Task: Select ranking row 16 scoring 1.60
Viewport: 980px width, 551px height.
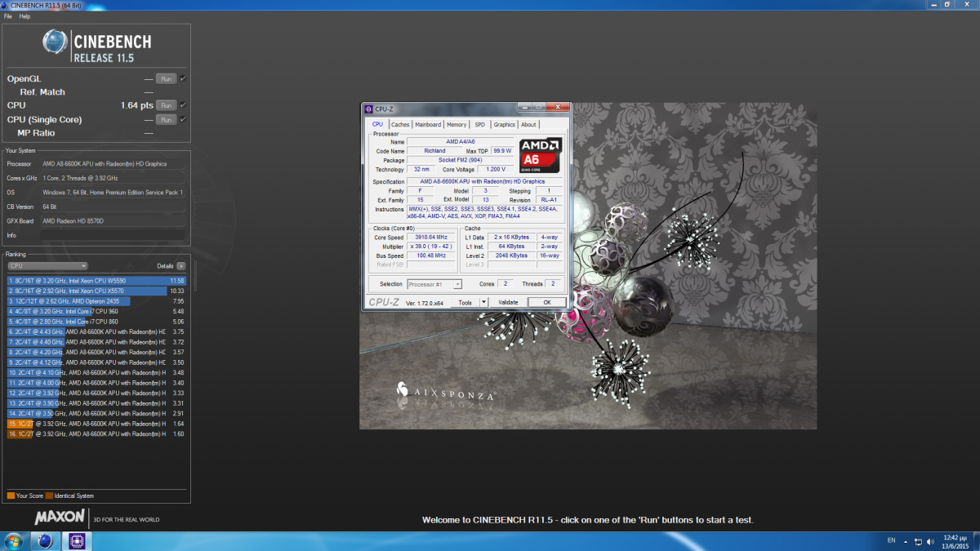Action: [x=97, y=434]
